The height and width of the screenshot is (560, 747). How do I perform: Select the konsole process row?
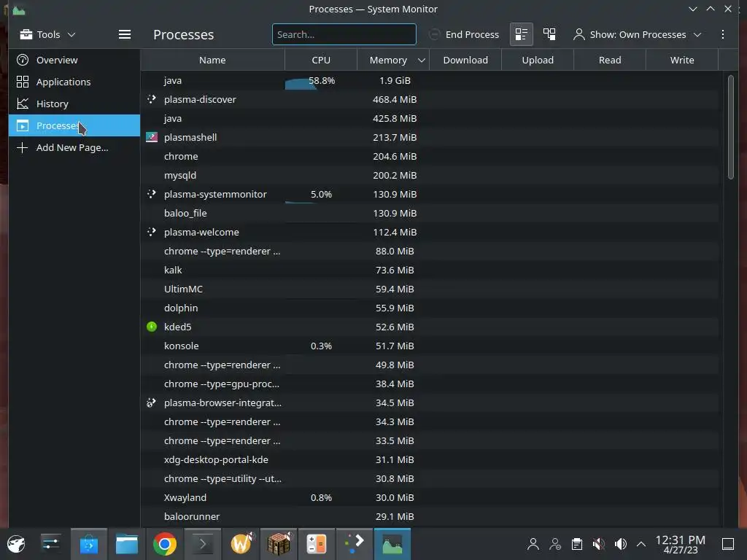(430, 346)
